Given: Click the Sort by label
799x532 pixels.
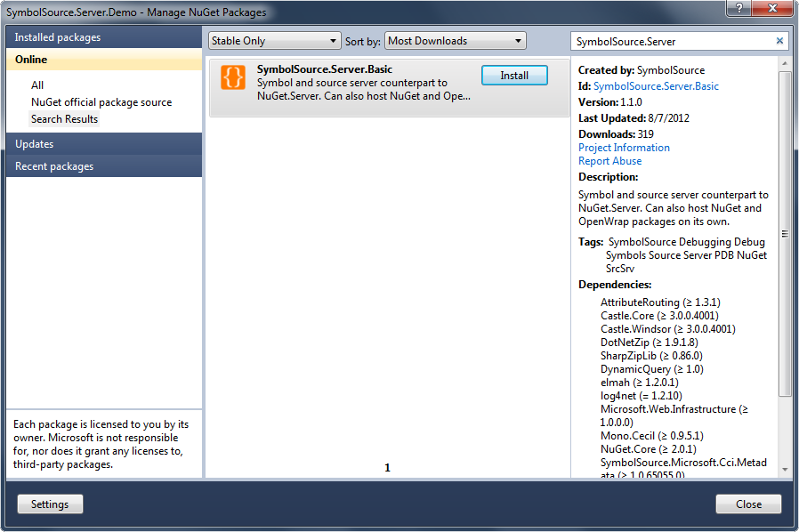Looking at the screenshot, I should tap(362, 41).
